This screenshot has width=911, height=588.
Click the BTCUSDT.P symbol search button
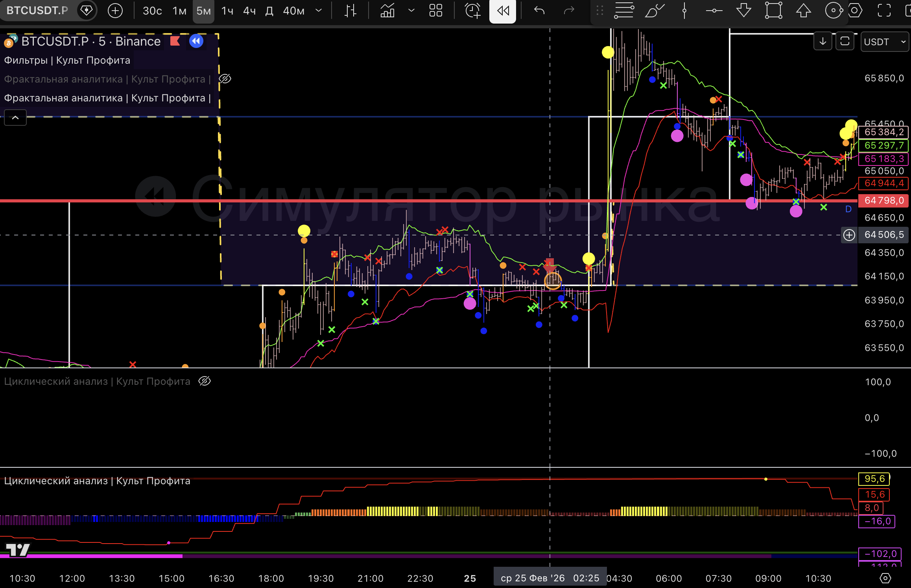[37, 11]
